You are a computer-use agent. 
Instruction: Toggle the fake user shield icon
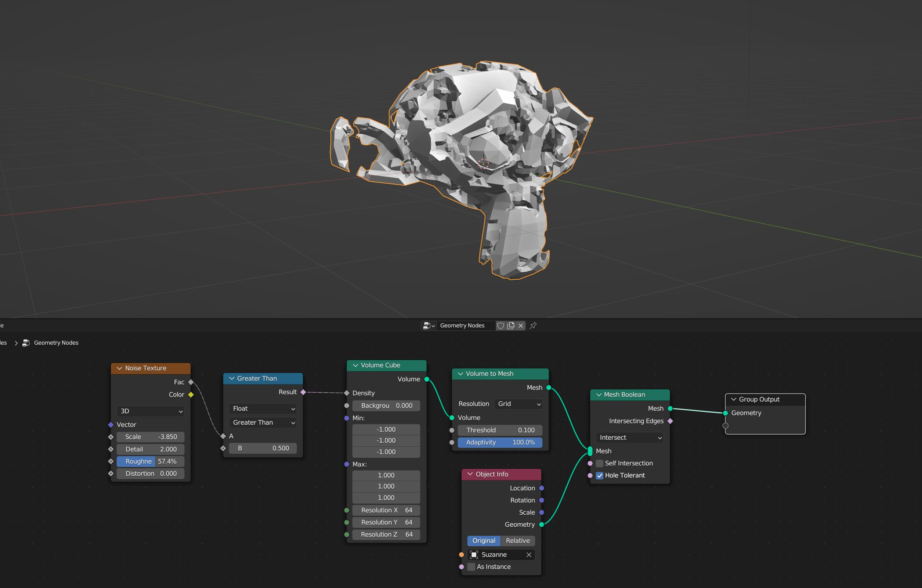click(500, 326)
